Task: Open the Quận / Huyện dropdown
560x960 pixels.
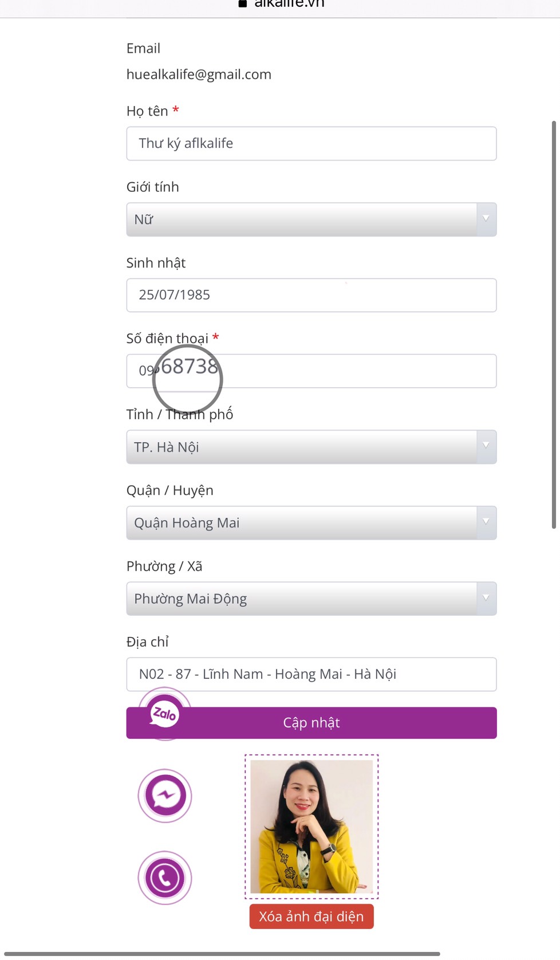Action: point(311,523)
